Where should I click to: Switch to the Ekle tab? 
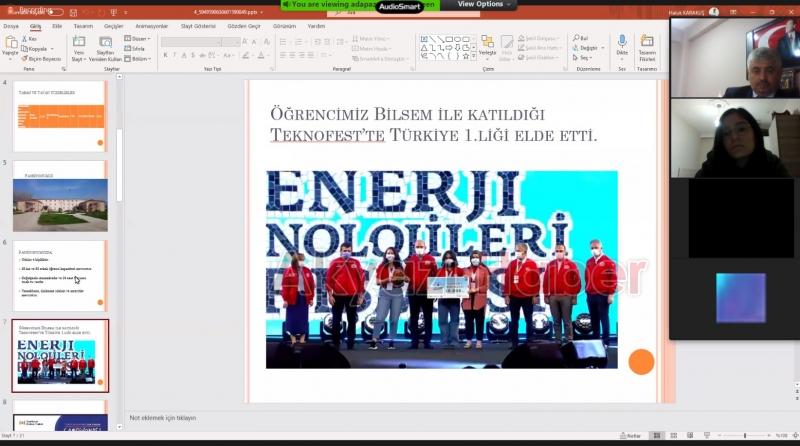(x=57, y=26)
